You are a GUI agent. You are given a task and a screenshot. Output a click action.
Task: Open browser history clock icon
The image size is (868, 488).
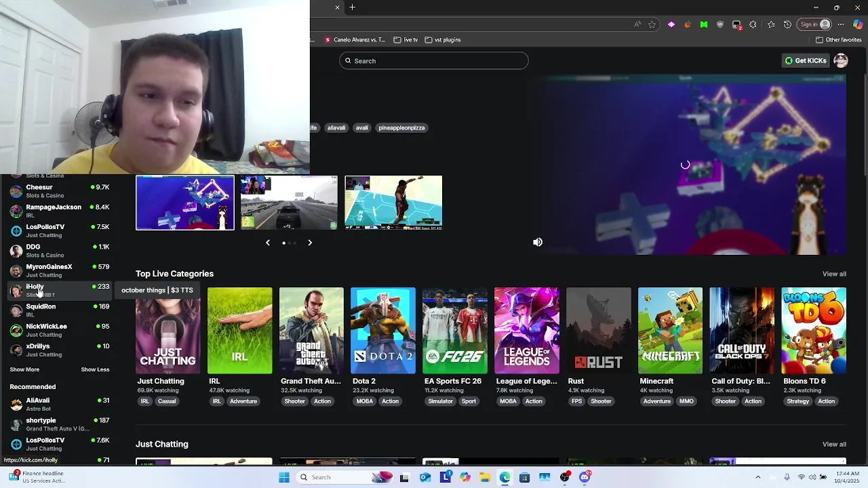pyautogui.click(x=787, y=24)
